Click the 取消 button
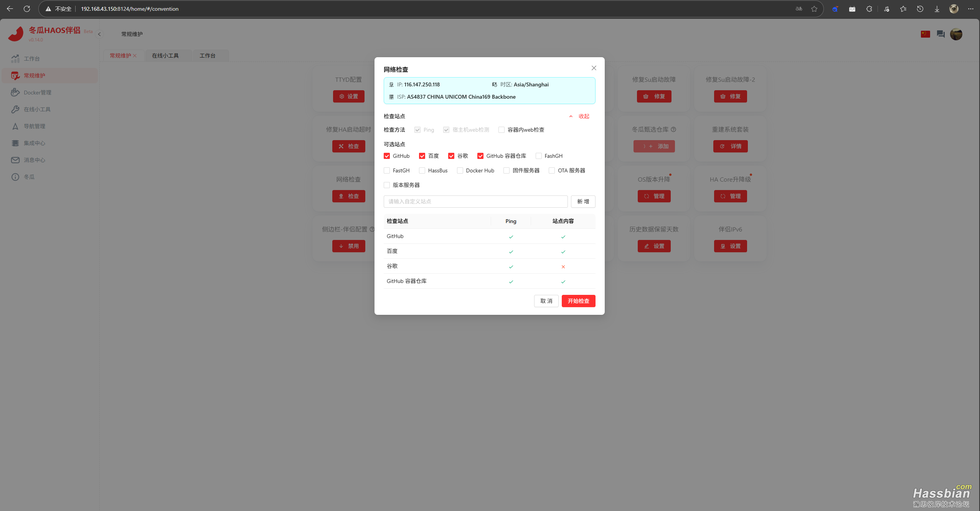Viewport: 980px width, 511px height. (x=546, y=301)
